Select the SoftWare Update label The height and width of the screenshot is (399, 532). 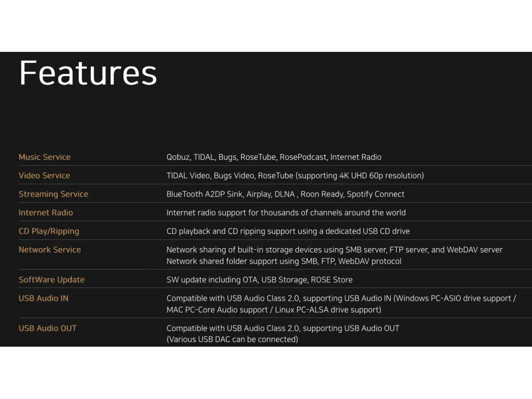(x=51, y=280)
